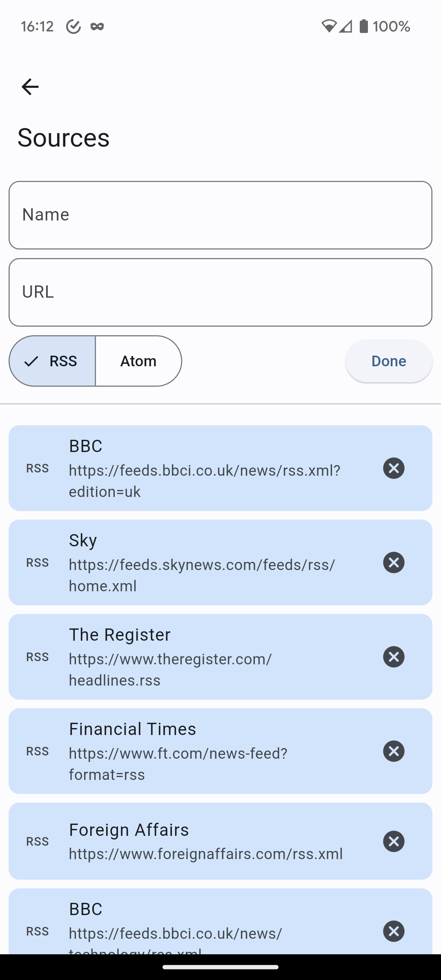Remove the Financial Times source

(394, 751)
